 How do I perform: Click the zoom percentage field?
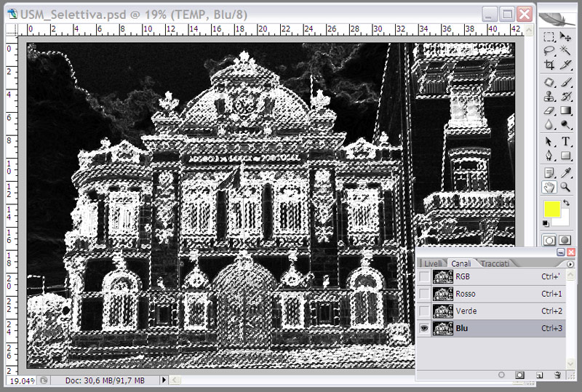[x=22, y=380]
